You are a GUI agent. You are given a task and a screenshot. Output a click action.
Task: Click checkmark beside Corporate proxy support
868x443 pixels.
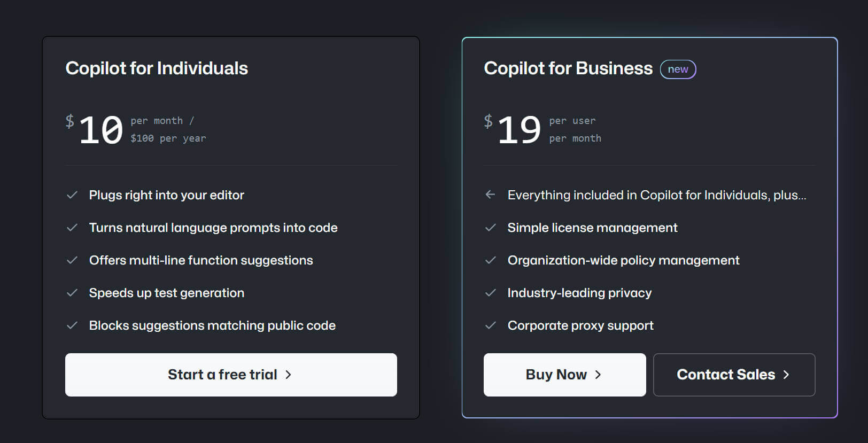click(491, 325)
